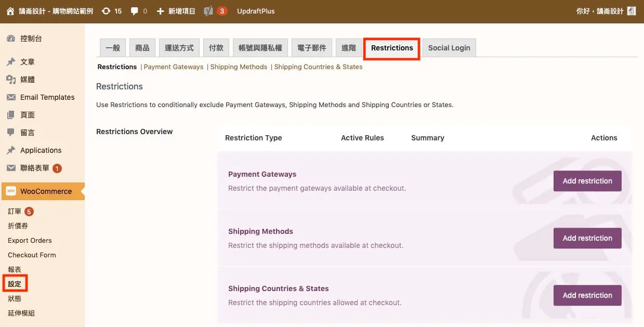Open UpdraftPlus in the admin bar
Screen dimensions: 644x327
click(256, 11)
